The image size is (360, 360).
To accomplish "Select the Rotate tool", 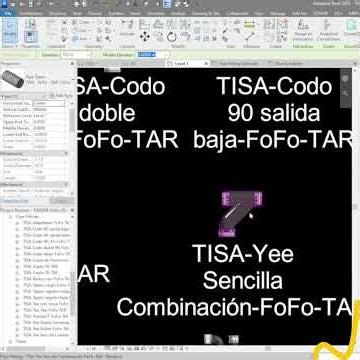I will pyautogui.click(x=172, y=37).
